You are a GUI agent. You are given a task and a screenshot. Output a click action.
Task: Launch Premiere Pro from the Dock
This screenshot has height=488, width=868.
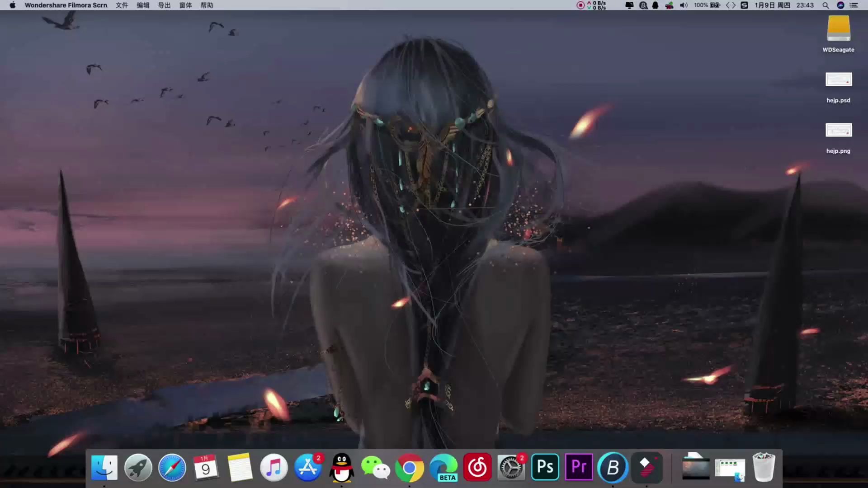(x=579, y=467)
